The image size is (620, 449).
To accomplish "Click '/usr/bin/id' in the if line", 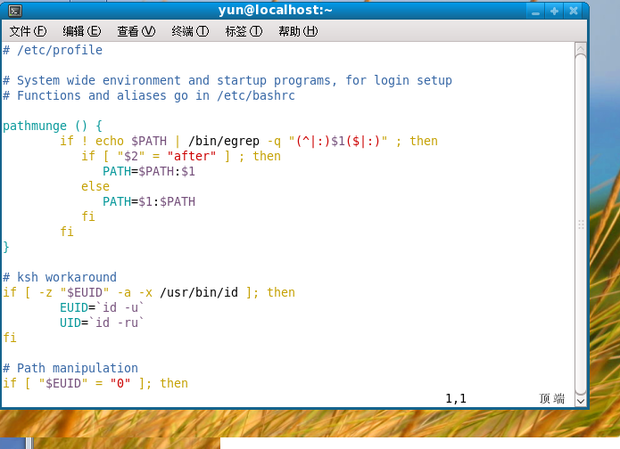I will pos(199,292).
